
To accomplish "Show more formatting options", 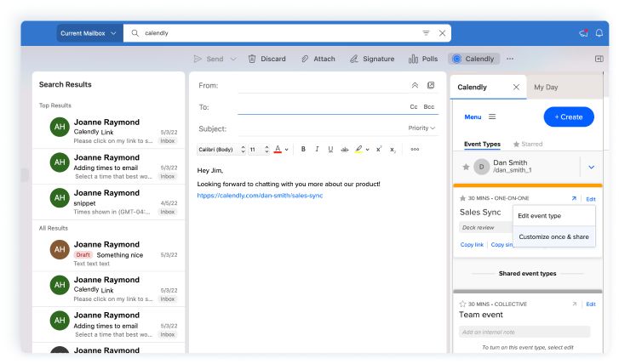I will point(415,150).
